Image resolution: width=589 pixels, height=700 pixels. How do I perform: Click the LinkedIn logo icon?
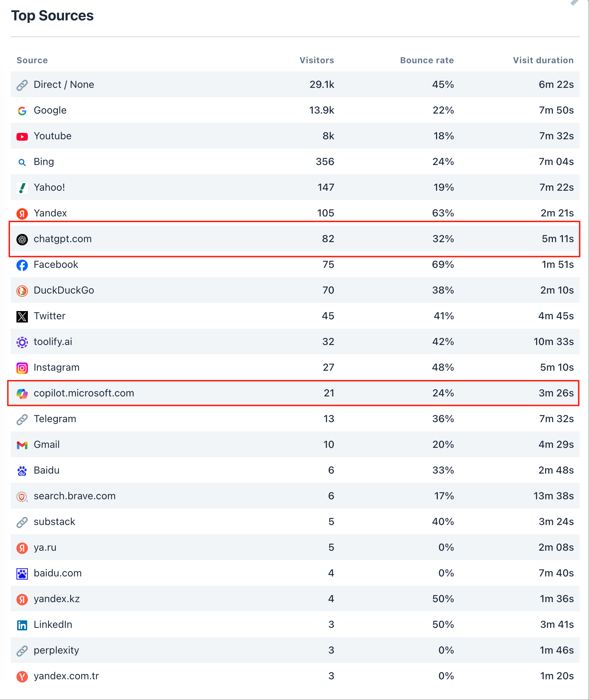[x=22, y=625]
